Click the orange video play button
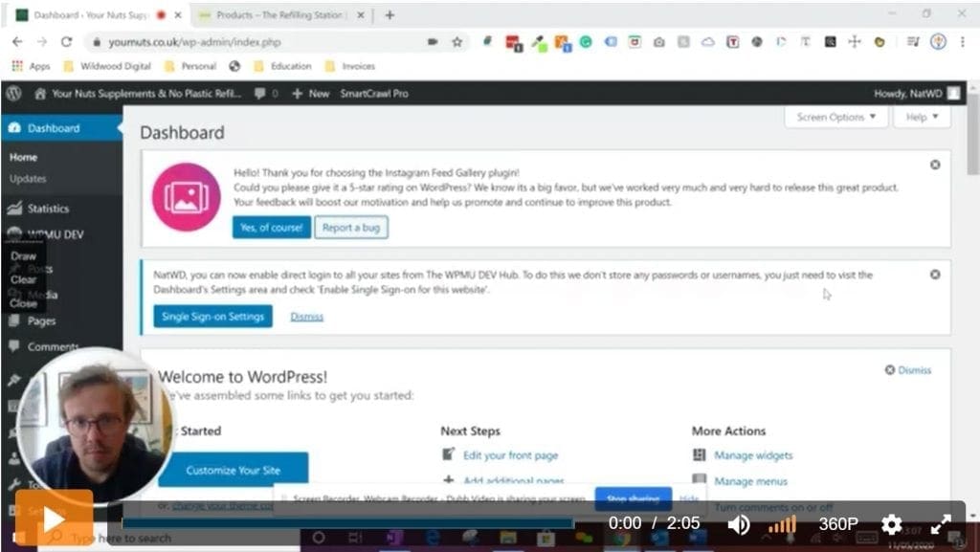 click(54, 519)
